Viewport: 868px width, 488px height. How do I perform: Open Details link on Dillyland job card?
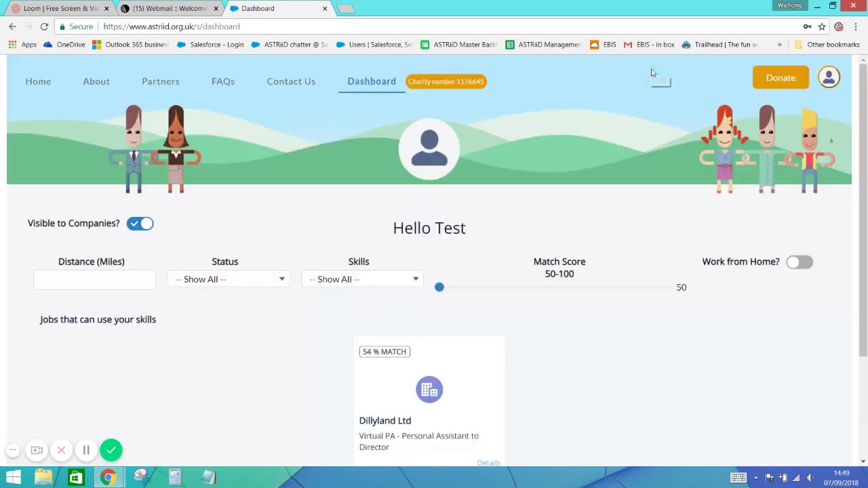pyautogui.click(x=488, y=463)
